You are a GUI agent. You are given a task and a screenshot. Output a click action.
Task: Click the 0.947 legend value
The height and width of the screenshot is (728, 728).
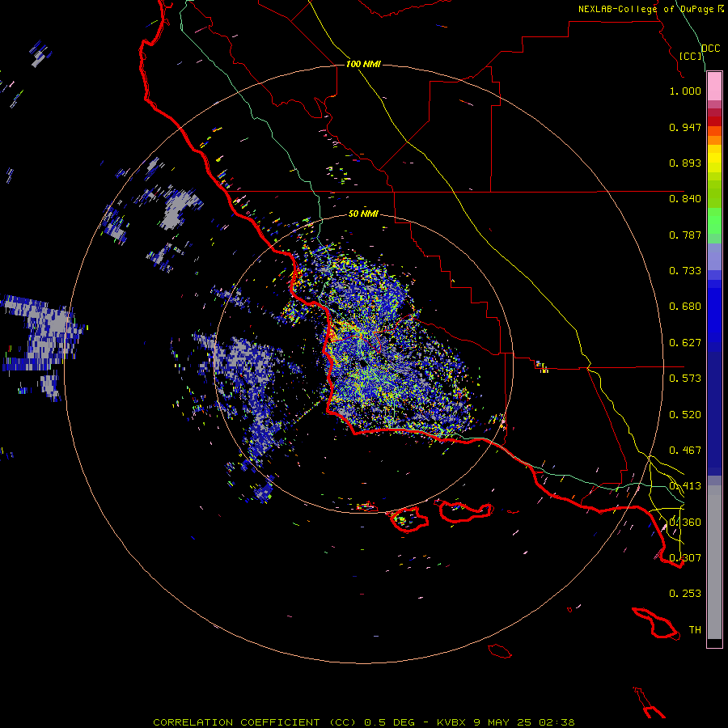click(x=685, y=127)
